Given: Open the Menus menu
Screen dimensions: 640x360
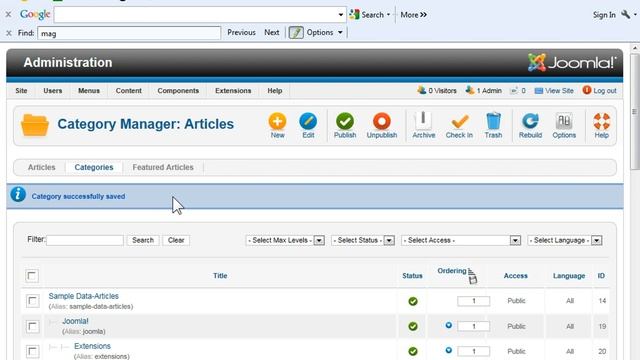Looking at the screenshot, I should 89,91.
